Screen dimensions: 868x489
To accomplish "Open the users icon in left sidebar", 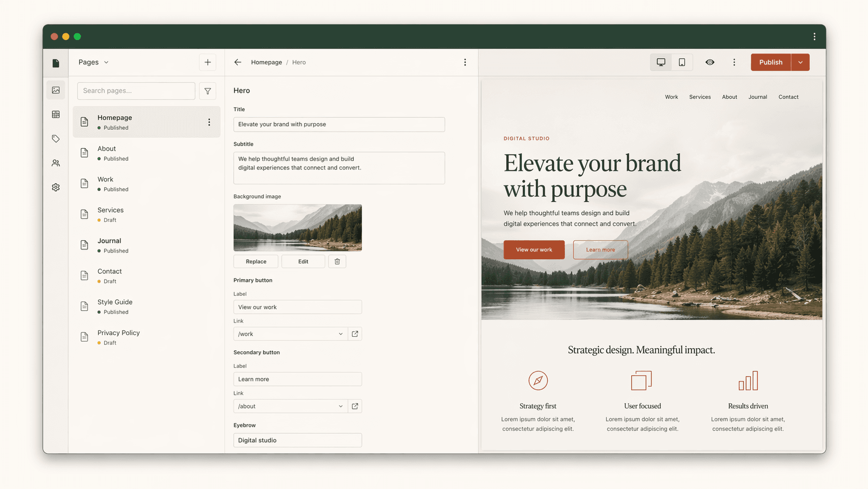I will (56, 163).
